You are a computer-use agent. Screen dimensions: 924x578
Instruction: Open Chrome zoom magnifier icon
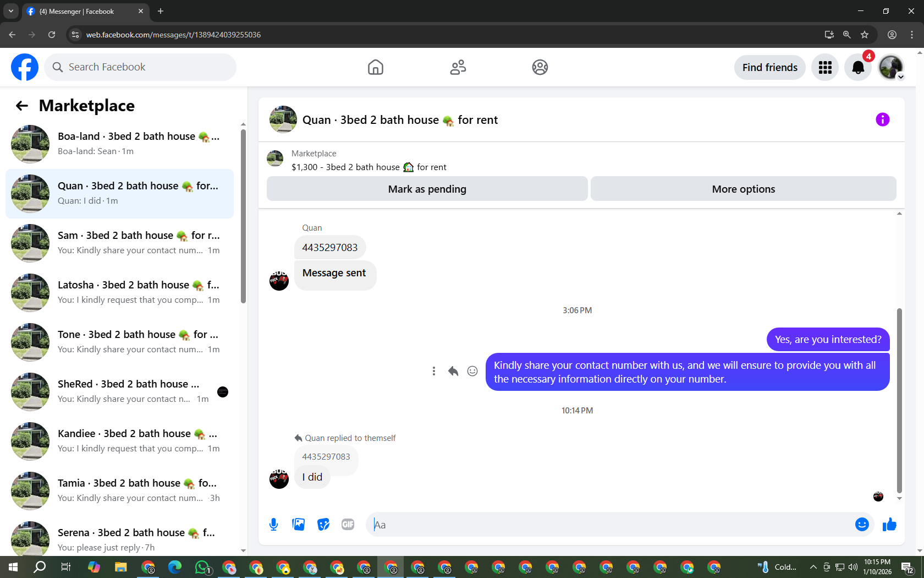tap(847, 35)
